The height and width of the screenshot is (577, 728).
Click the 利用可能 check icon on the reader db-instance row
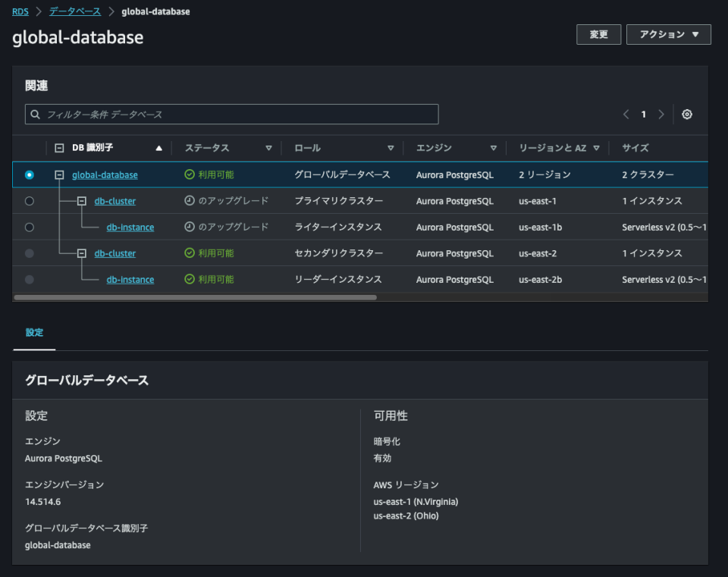pos(190,279)
